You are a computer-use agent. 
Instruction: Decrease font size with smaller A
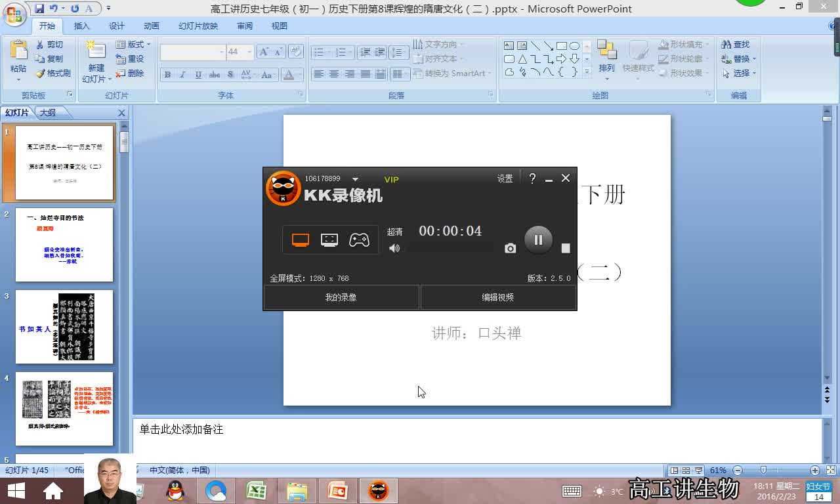tap(278, 52)
